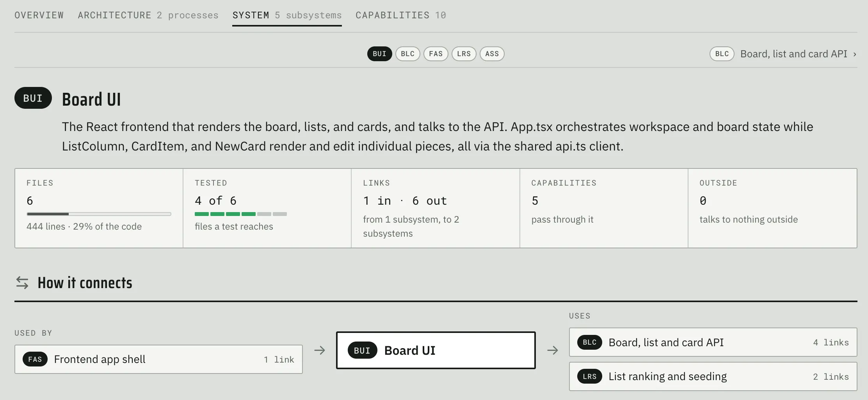Screen dimensions: 868x400
Task: Select the BLC pill in subsystem switcher
Action: click(x=407, y=54)
